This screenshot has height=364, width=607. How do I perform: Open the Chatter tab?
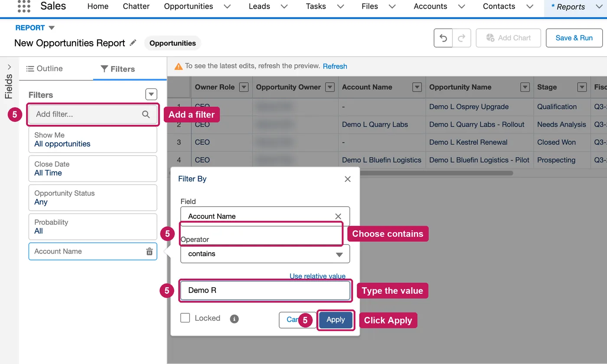[136, 6]
